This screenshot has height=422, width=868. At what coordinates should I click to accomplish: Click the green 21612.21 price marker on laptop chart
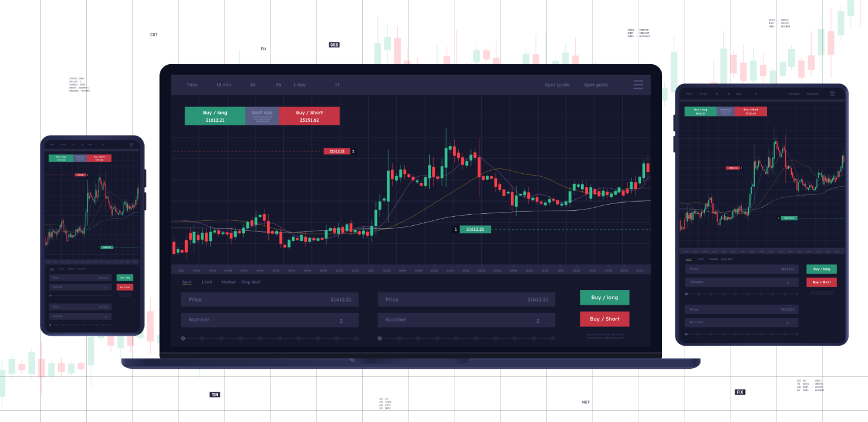475,229
